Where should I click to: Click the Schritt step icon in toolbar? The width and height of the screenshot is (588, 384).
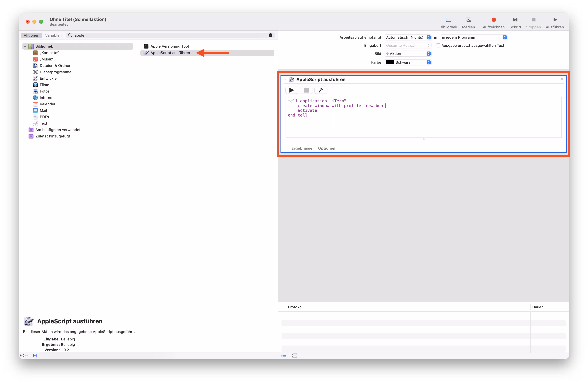click(x=515, y=20)
